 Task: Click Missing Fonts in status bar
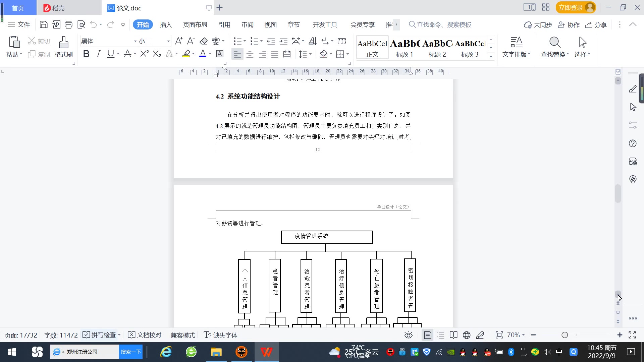pos(220,335)
